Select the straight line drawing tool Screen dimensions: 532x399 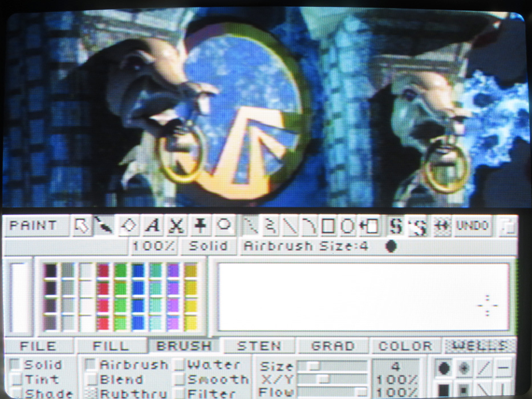[x=290, y=226]
